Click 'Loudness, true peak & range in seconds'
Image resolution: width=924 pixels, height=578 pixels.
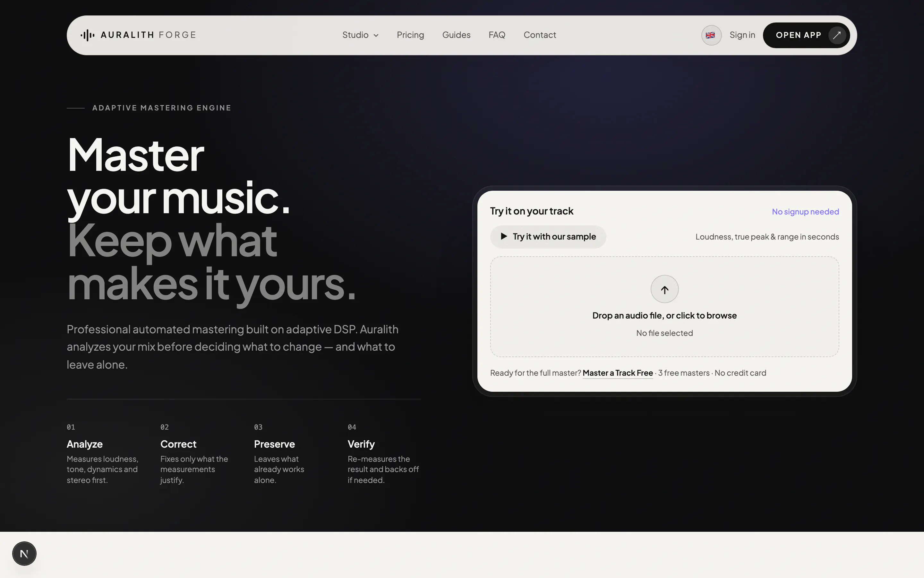(767, 237)
